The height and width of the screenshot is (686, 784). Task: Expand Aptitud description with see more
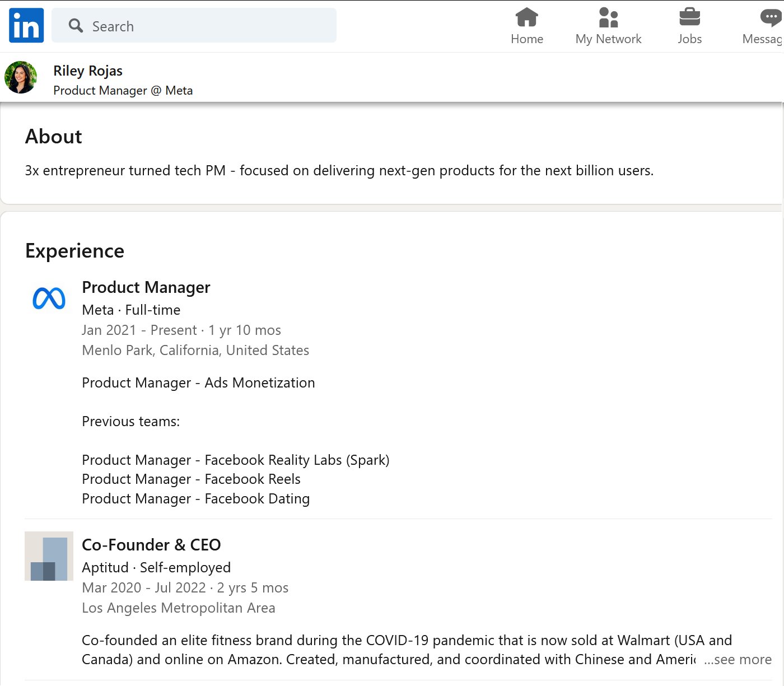pos(738,660)
